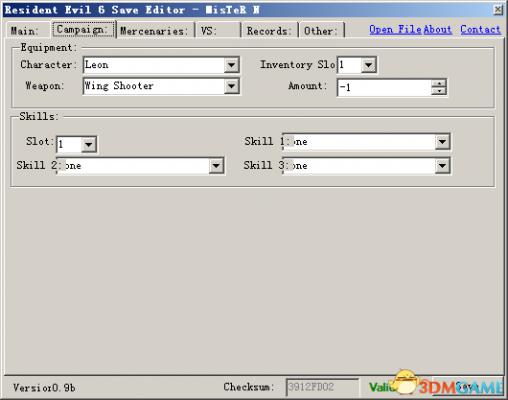This screenshot has height=400, width=508.
Task: Open the Skill 1 dropdown arrow
Action: click(x=442, y=142)
